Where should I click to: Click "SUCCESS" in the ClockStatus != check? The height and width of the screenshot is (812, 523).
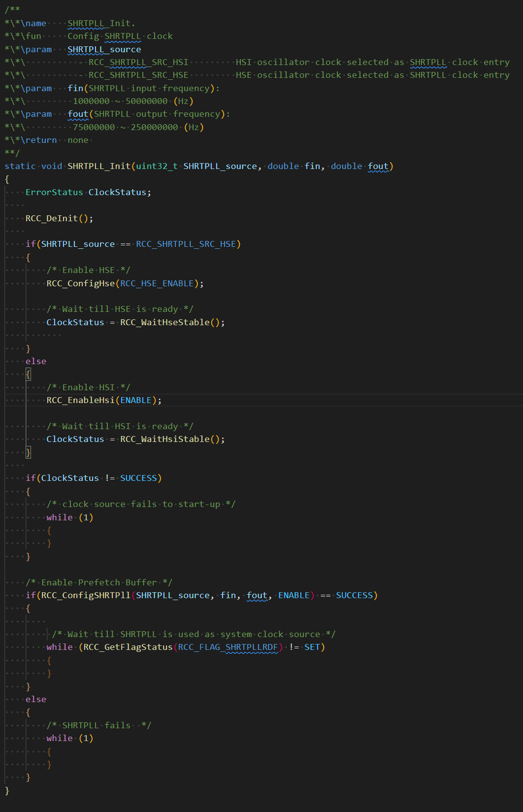pos(138,478)
